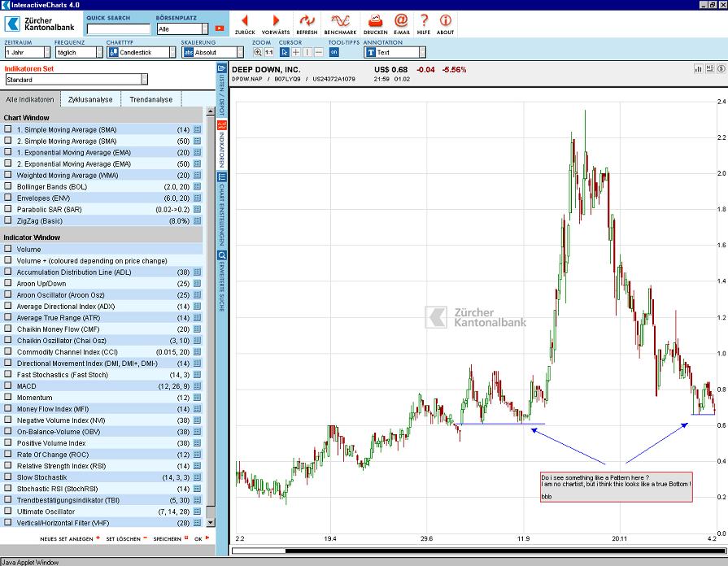Viewport: 728px width, 566px height.
Task: Click the Quick Search input field
Action: pos(118,28)
